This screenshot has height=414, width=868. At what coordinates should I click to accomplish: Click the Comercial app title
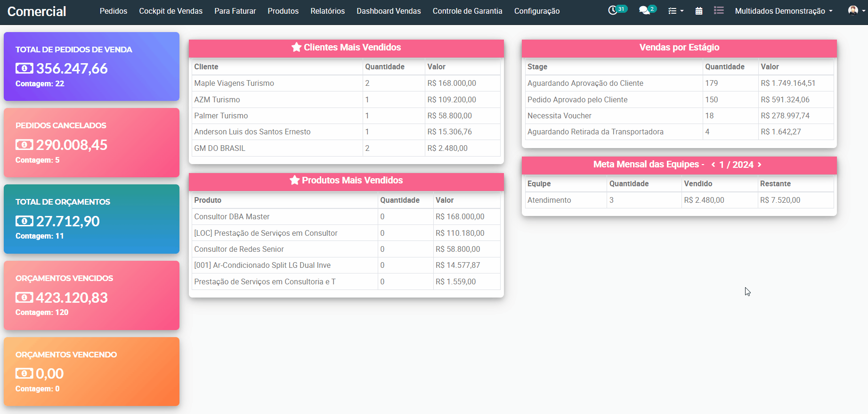[37, 11]
